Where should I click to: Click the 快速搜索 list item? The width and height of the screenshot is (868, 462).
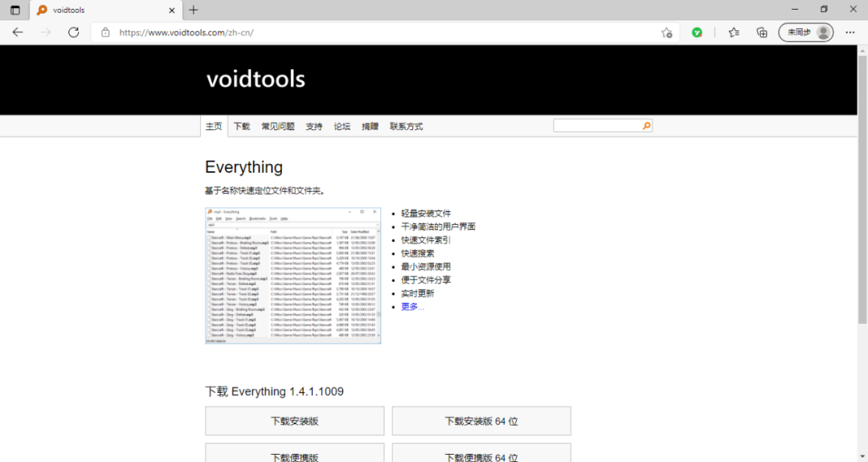click(417, 253)
